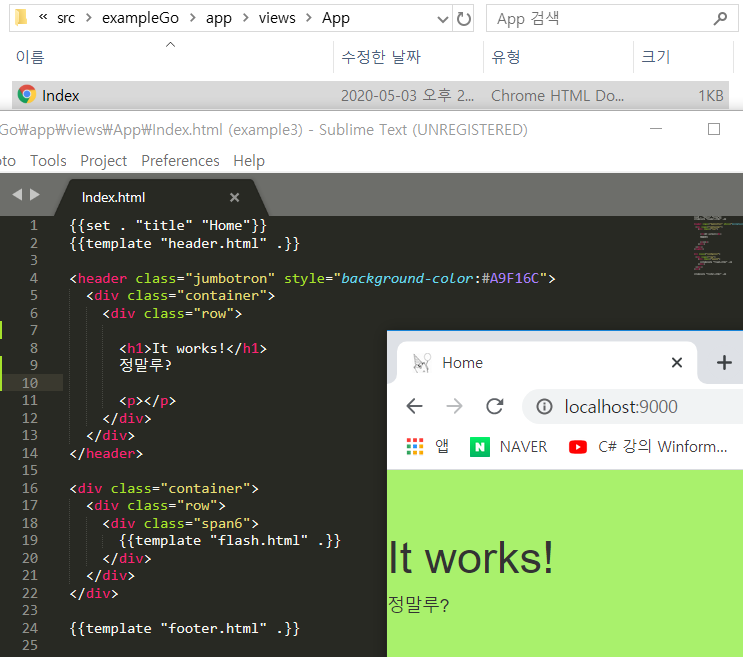Click the header.html template text on line 2
Image resolution: width=743 pixels, height=657 pixels.
tap(213, 243)
